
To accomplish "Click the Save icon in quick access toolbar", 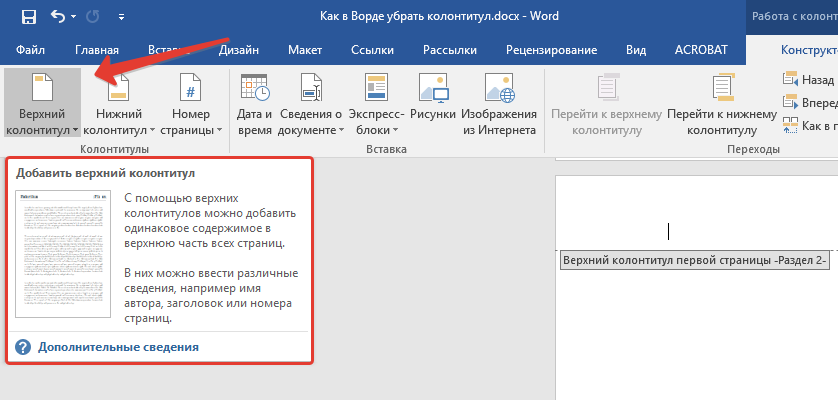I will 28,17.
